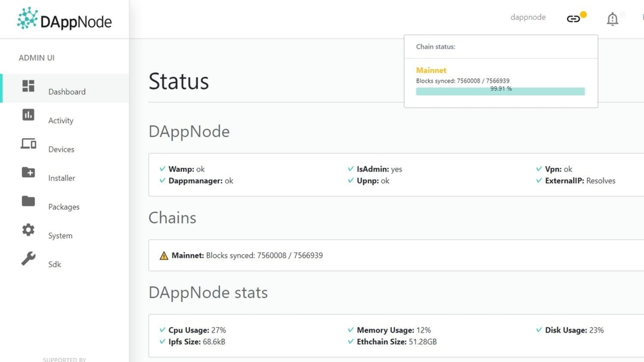Click the 99.91% sync progress bar

500,91
